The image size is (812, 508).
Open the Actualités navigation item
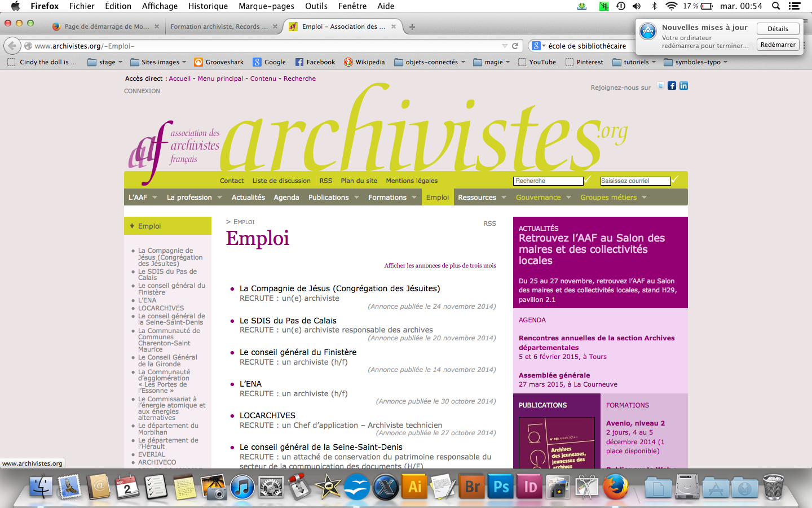point(248,198)
